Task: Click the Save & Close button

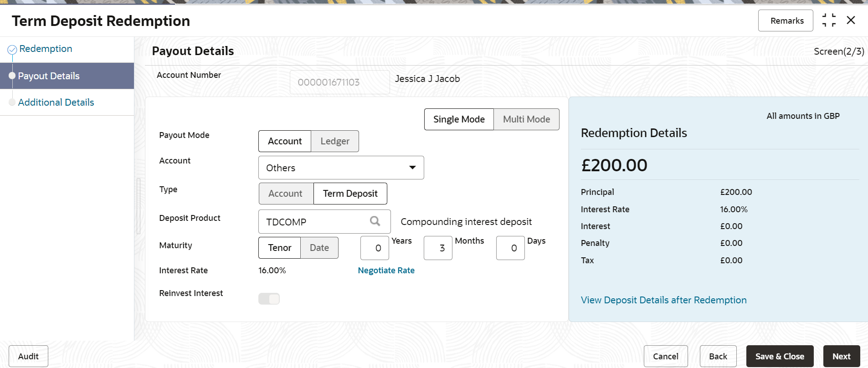Action: point(780,356)
